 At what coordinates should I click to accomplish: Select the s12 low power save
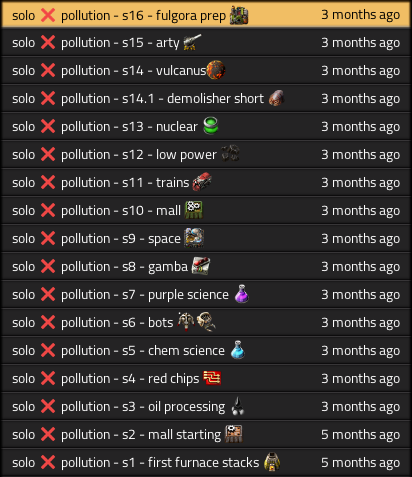(206, 154)
